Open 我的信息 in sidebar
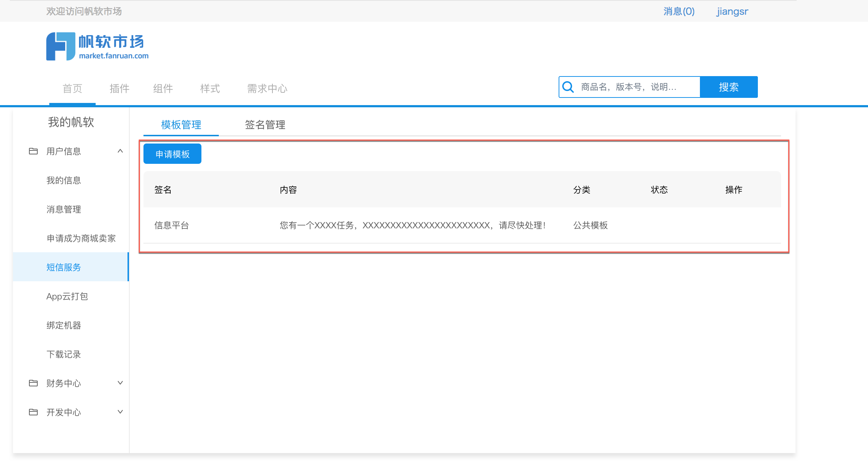The height and width of the screenshot is (469, 868). pos(64,180)
